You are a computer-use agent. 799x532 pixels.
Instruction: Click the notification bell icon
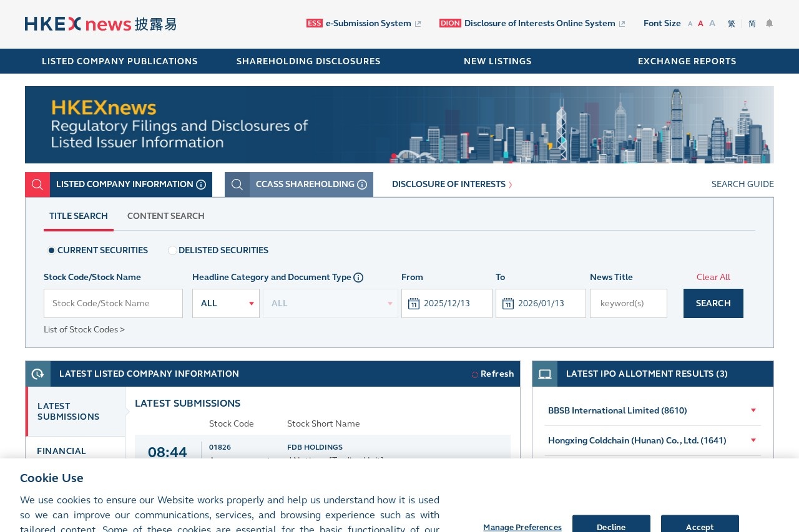769,24
